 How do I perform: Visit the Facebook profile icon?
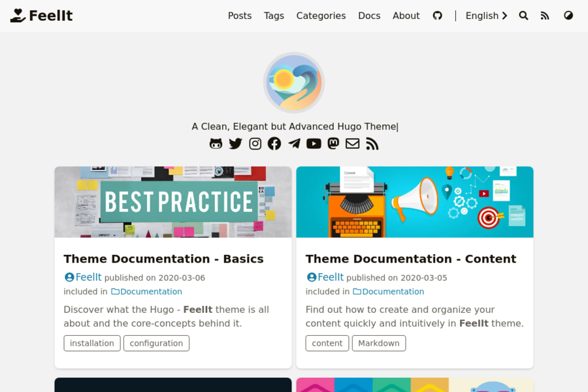274,144
